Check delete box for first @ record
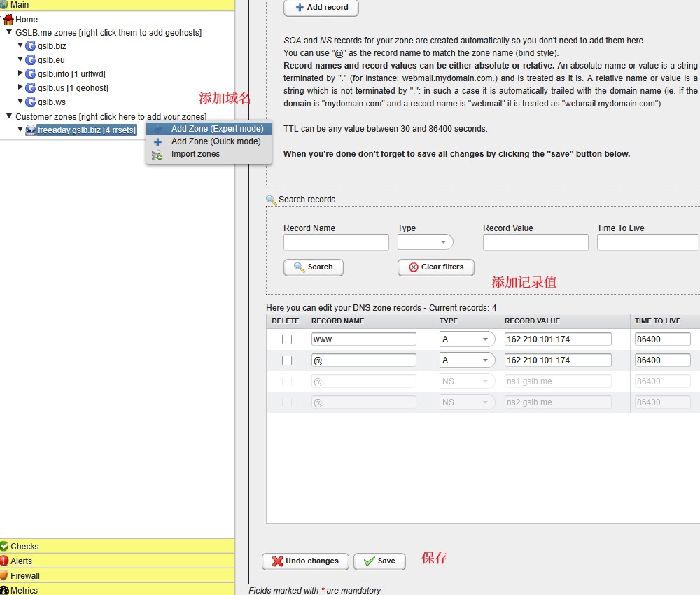This screenshot has height=595, width=700. coord(286,360)
